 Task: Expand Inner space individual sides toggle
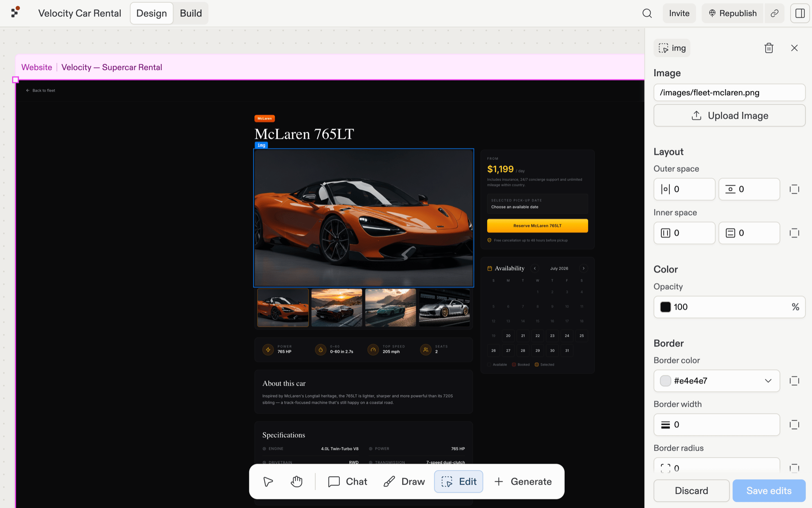(x=795, y=233)
